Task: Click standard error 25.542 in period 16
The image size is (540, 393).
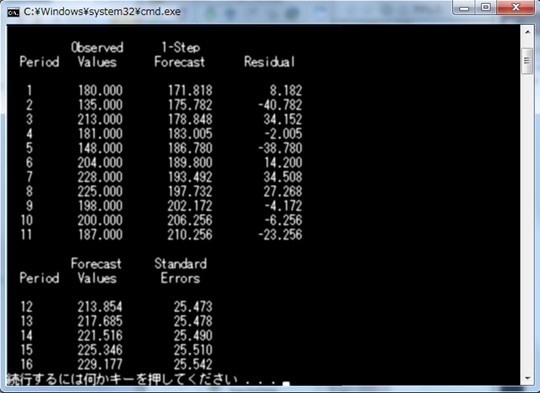Action: click(193, 364)
